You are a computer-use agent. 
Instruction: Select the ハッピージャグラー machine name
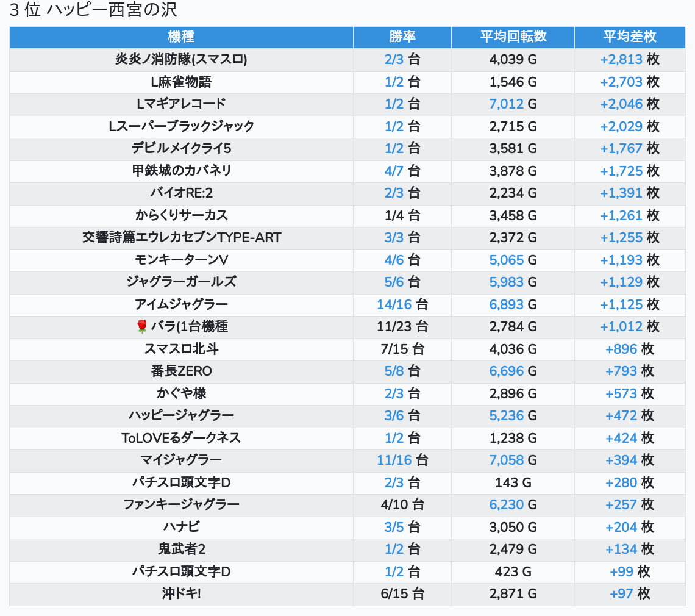[181, 415]
